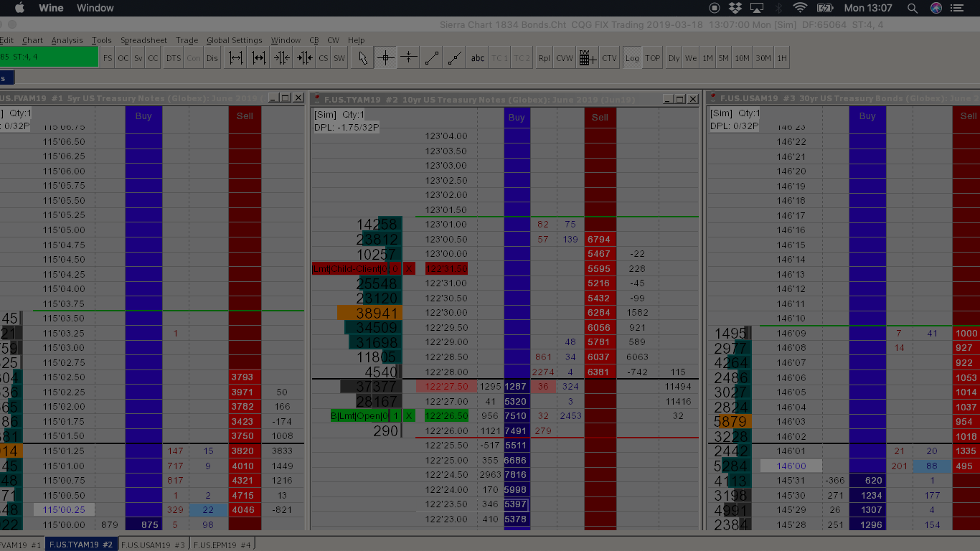
Task: Set chart timeframe to 30M
Action: [x=763, y=58]
